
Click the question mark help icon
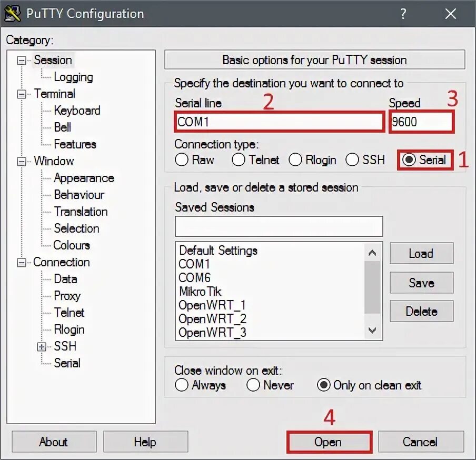click(403, 14)
